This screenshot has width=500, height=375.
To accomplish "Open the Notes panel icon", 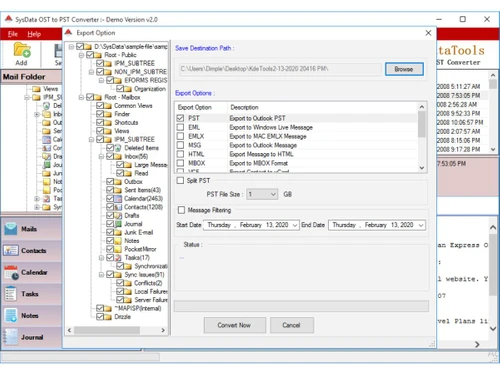I will tap(11, 315).
